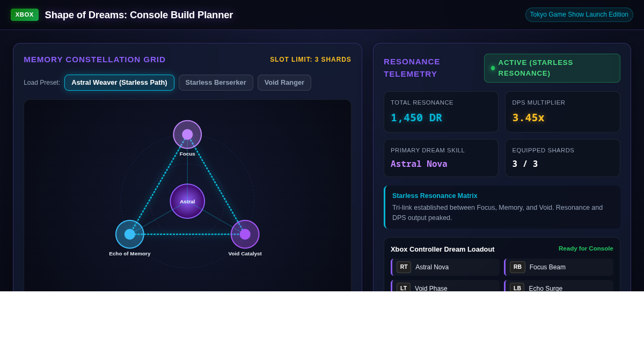Viewport: 644px width, 338px height.
Task: Click the Load Preset label
Action: [42, 83]
